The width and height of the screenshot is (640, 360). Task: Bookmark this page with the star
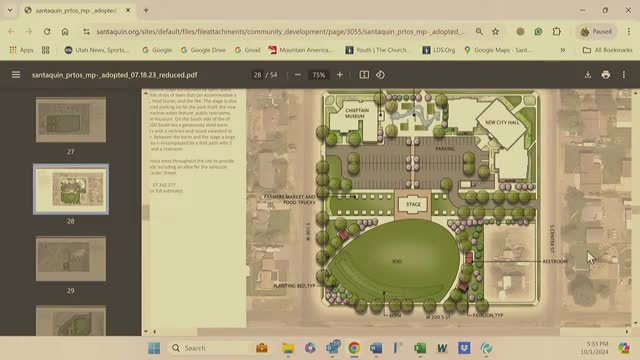(x=496, y=31)
